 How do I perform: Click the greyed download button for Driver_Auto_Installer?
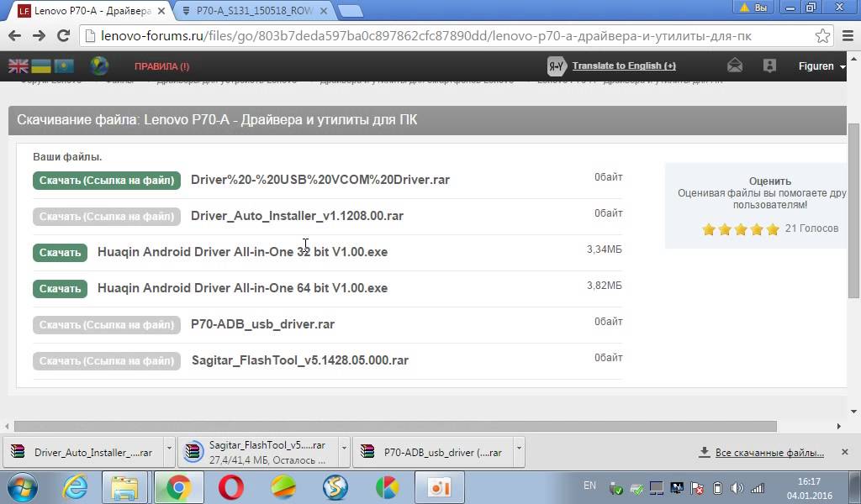tap(107, 216)
